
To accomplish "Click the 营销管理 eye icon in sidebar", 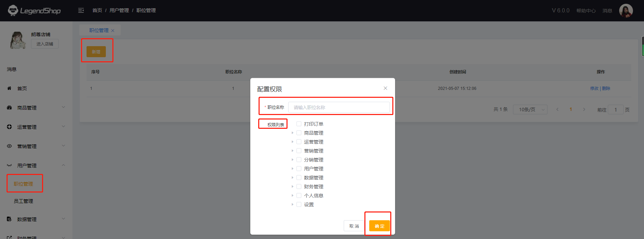I will click(x=9, y=146).
